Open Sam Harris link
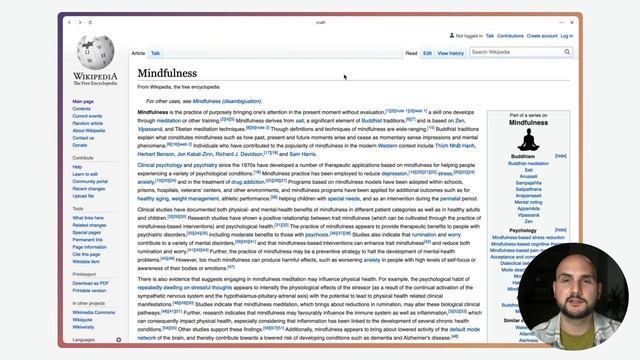640x360 pixels. click(302, 154)
